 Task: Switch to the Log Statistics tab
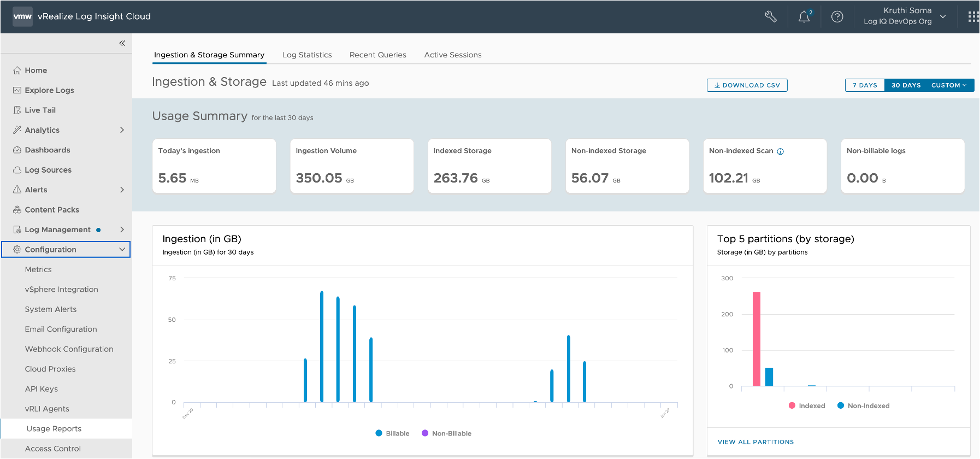(307, 55)
